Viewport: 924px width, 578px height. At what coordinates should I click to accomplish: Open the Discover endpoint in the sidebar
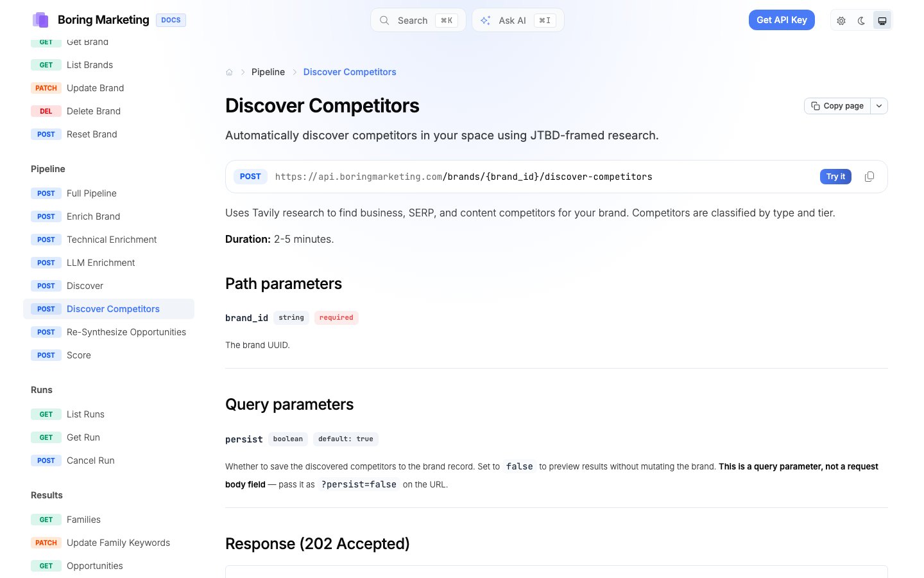109,286
